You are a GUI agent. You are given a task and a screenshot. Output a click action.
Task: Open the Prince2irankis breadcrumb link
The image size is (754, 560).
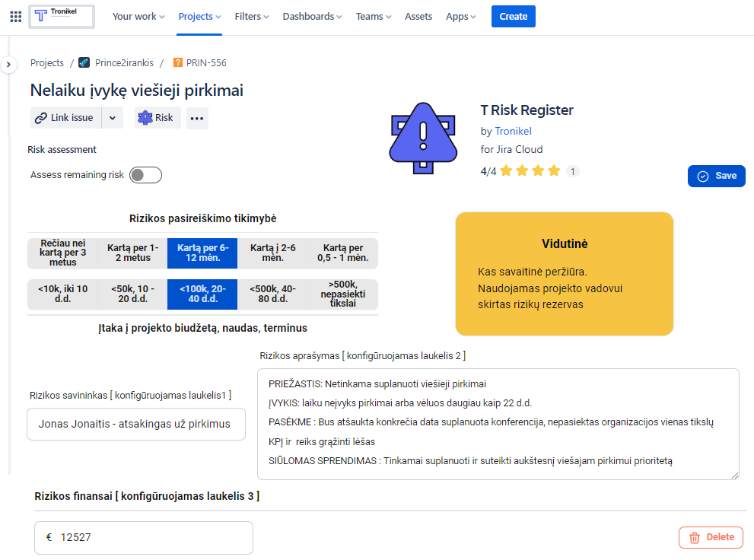point(124,63)
